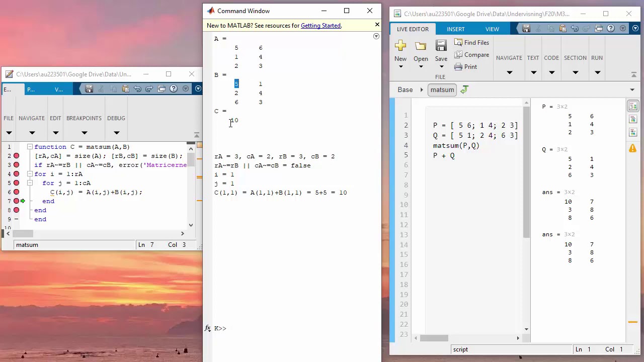644x362 pixels.
Task: Toggle the breakpoint on line 5 of matsum
Action: tap(16, 183)
